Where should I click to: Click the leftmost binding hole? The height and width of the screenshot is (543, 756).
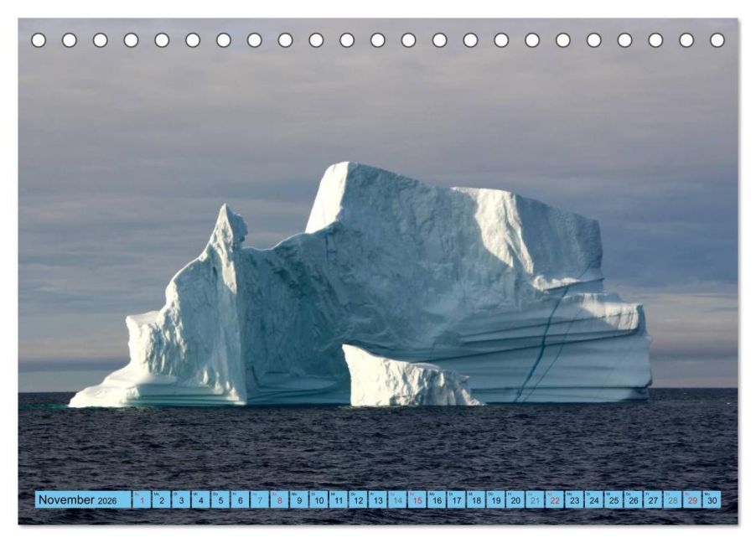(x=39, y=40)
